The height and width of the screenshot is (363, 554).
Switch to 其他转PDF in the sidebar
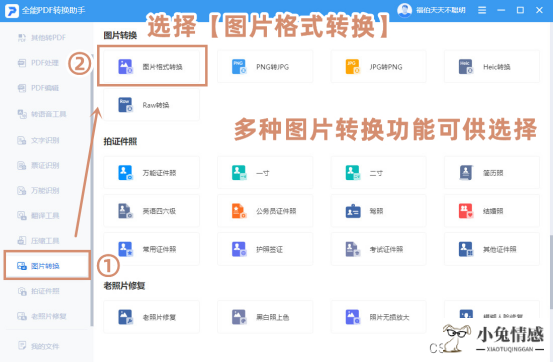click(42, 37)
